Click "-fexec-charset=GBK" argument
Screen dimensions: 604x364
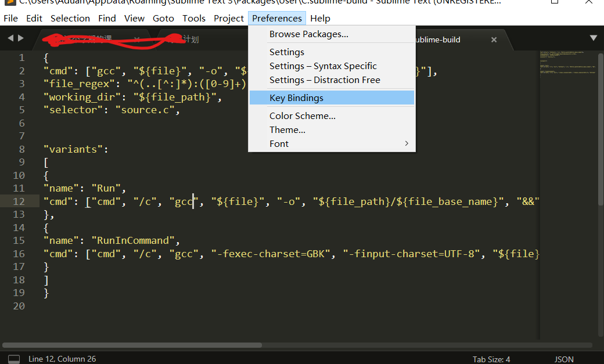tap(271, 254)
